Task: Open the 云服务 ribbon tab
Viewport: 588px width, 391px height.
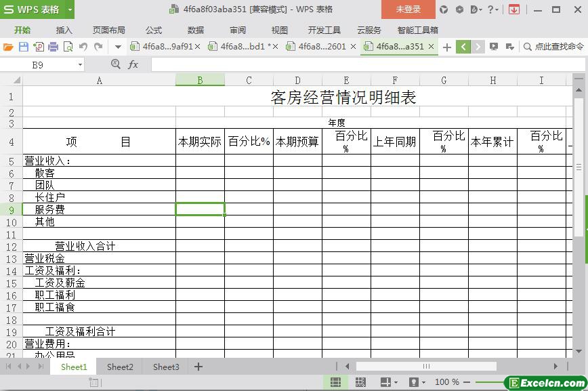Action: (369, 30)
